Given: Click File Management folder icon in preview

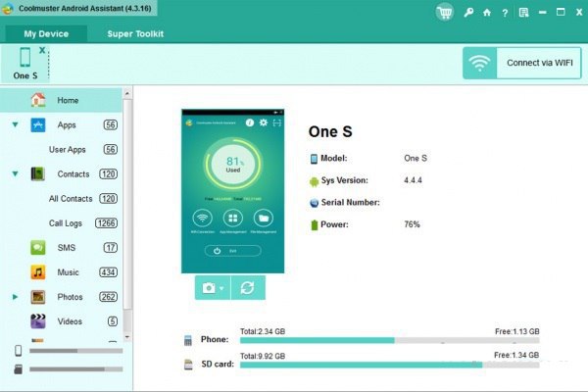Looking at the screenshot, I should (x=264, y=218).
